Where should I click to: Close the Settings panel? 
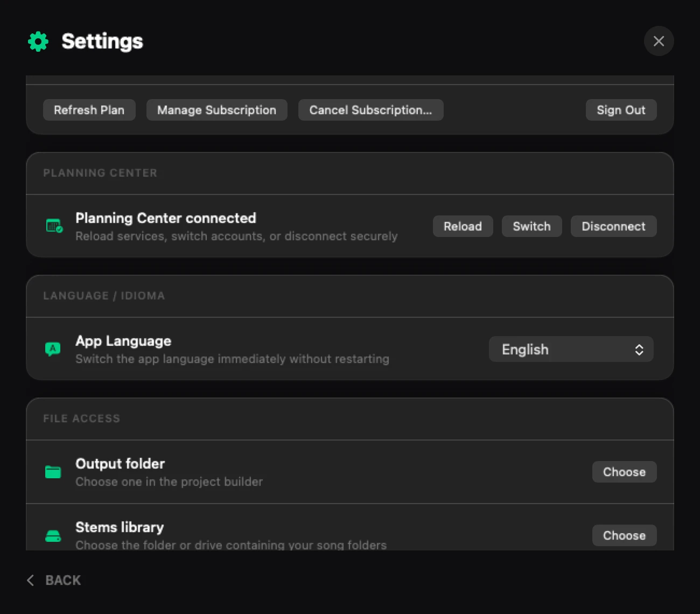pos(659,41)
